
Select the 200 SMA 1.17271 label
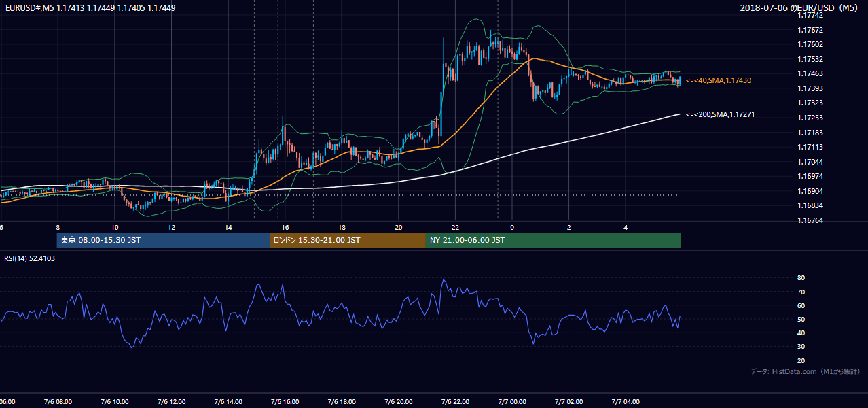(x=721, y=114)
